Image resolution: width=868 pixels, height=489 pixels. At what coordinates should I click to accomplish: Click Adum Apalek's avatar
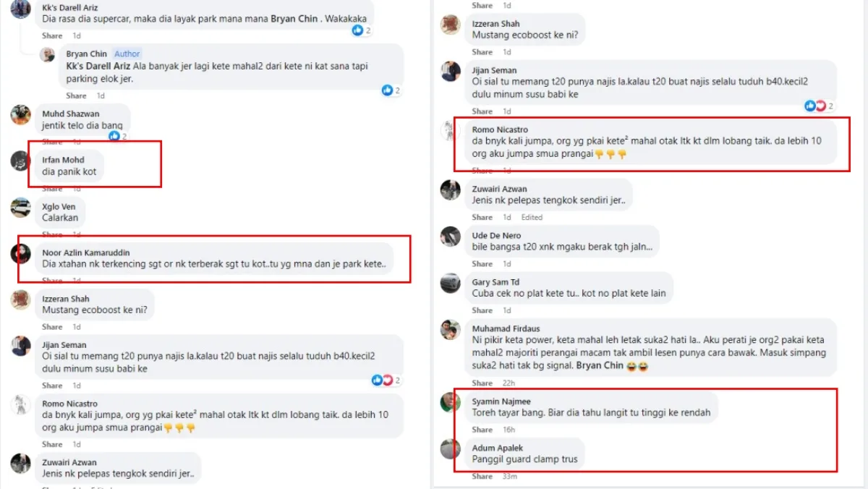coord(451,448)
